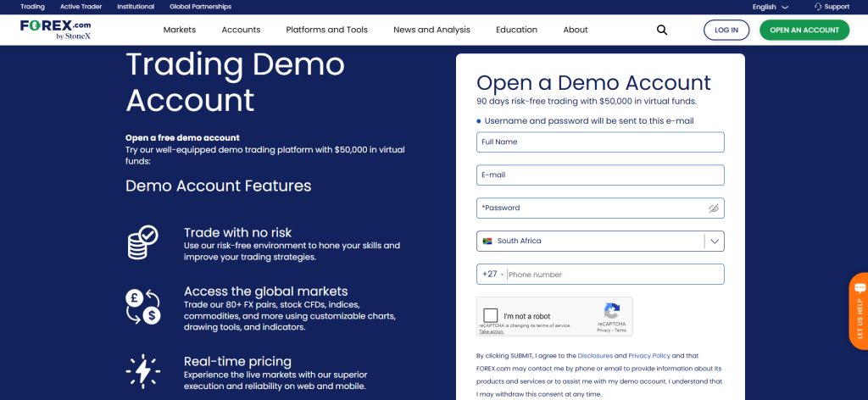Click the reCAPTCHA logo
The width and height of the screenshot is (868, 400).
[612, 311]
